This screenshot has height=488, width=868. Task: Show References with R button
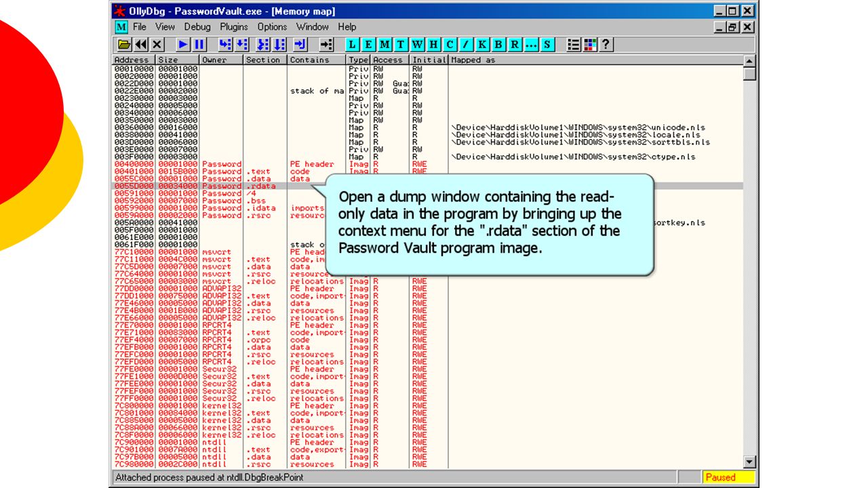point(515,45)
